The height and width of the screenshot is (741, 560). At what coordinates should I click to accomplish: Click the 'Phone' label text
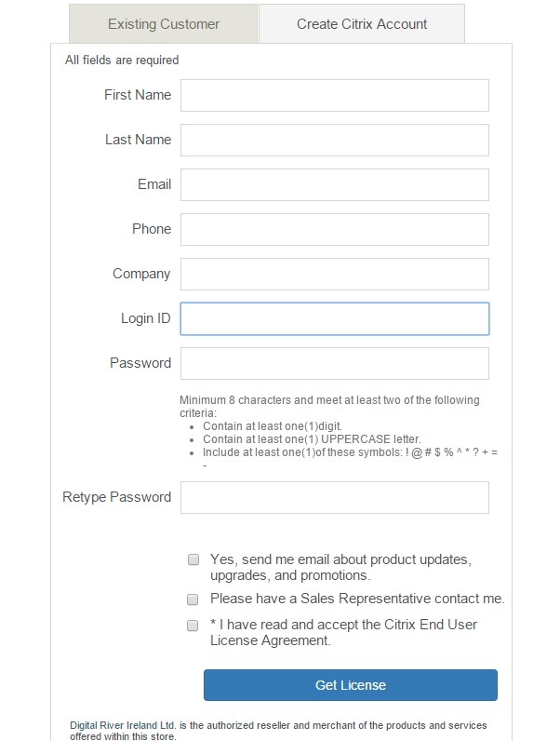[x=152, y=229]
